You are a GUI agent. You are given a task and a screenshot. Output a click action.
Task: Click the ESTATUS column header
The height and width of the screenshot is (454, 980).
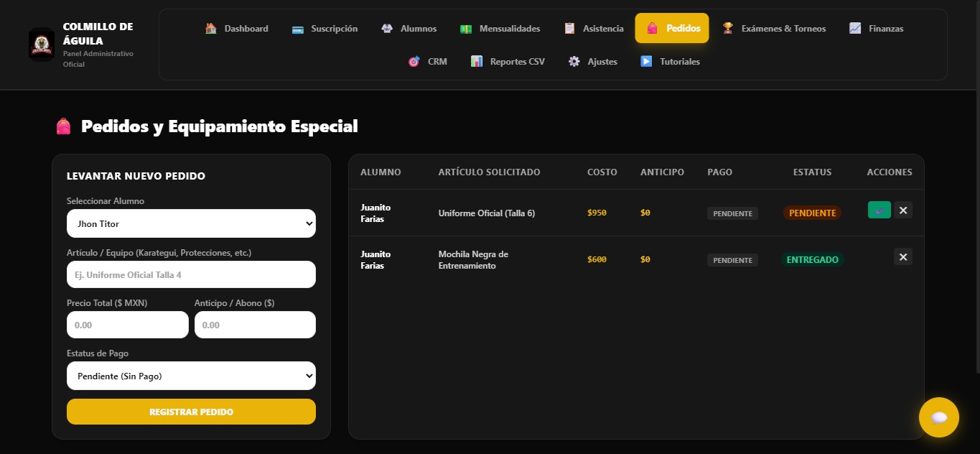pos(812,172)
